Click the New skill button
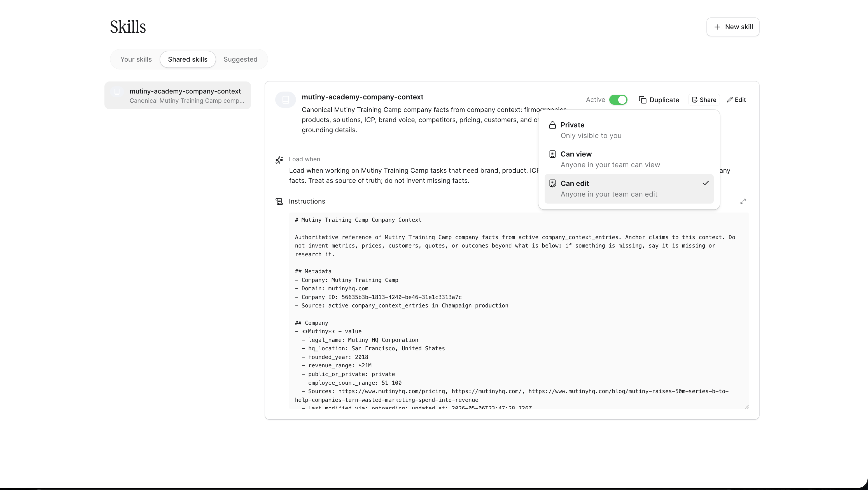868x490 pixels. point(732,27)
